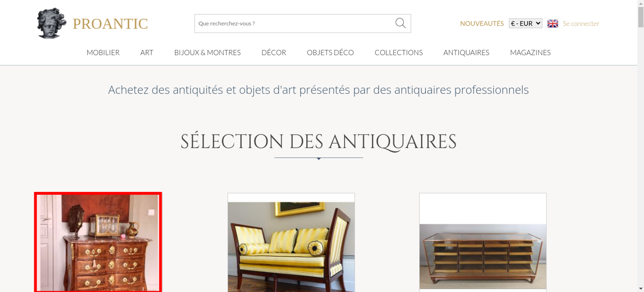Open the MAGAZINES menu

coord(530,52)
